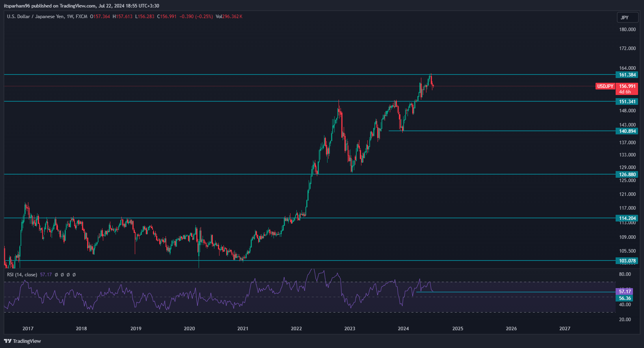Click the 2027 label on the time axis
Viewport: 644px width, 348px height.
565,329
